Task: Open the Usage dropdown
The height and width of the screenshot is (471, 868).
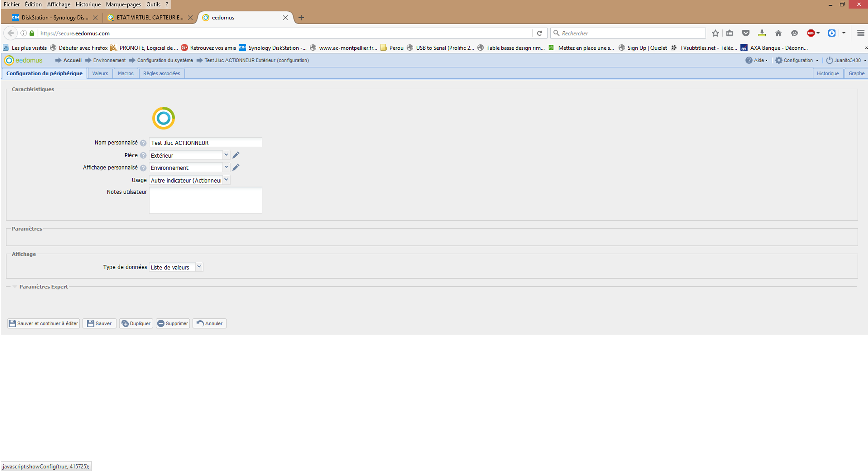Action: (226, 180)
